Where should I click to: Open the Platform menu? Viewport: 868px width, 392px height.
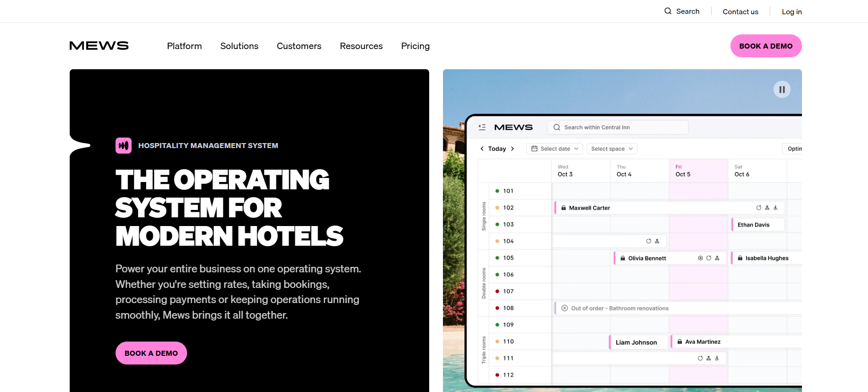pyautogui.click(x=184, y=46)
